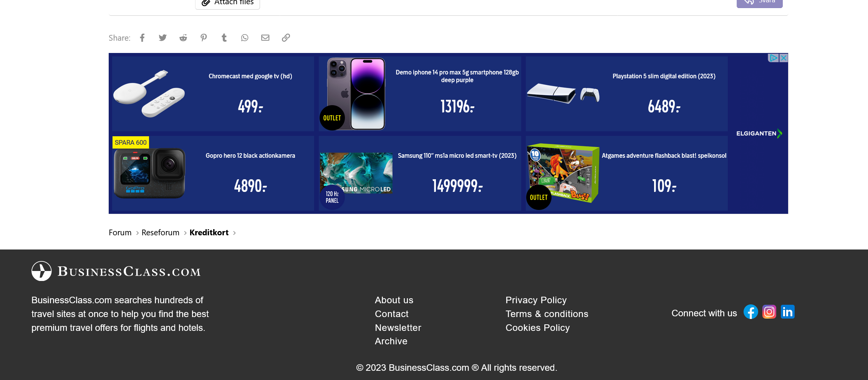
Task: Close the Elgiganten ad banner
Action: 784,58
